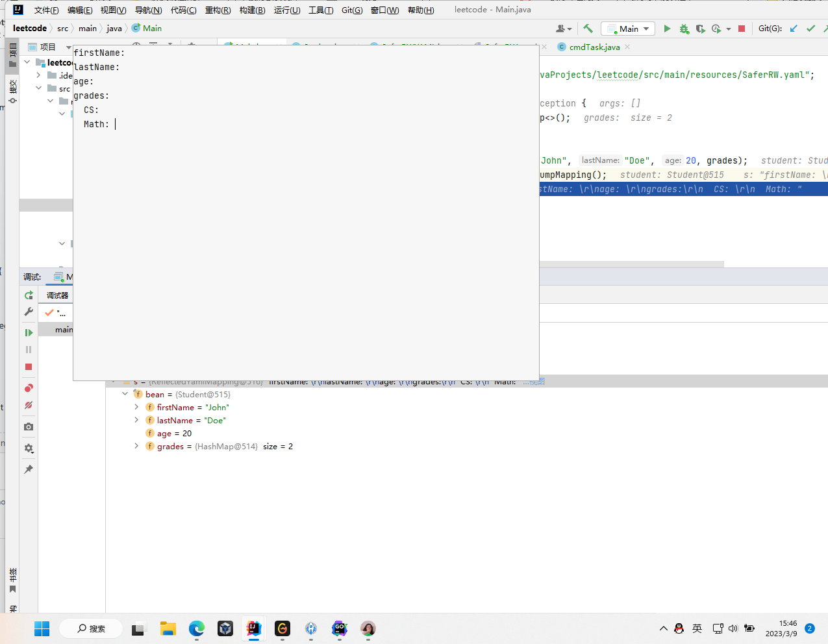Screen dimensions: 828x644
Task: Resume program execution in the debugger sidebar
Action: [x=29, y=332]
